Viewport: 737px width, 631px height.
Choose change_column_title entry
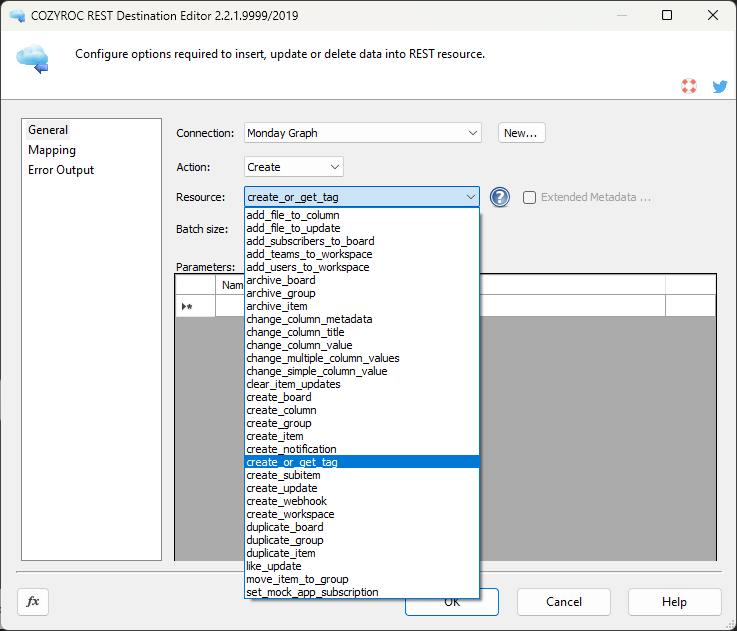coord(362,332)
